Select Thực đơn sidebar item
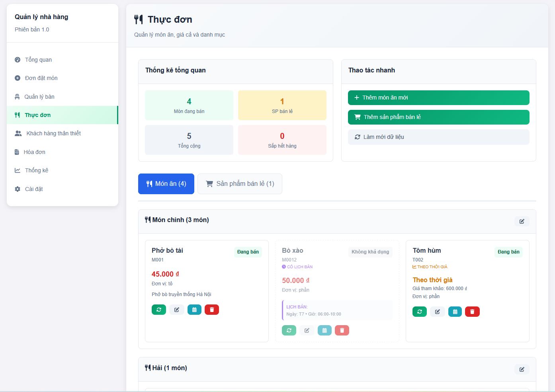Viewport: 555px width, 392px height. (63, 115)
